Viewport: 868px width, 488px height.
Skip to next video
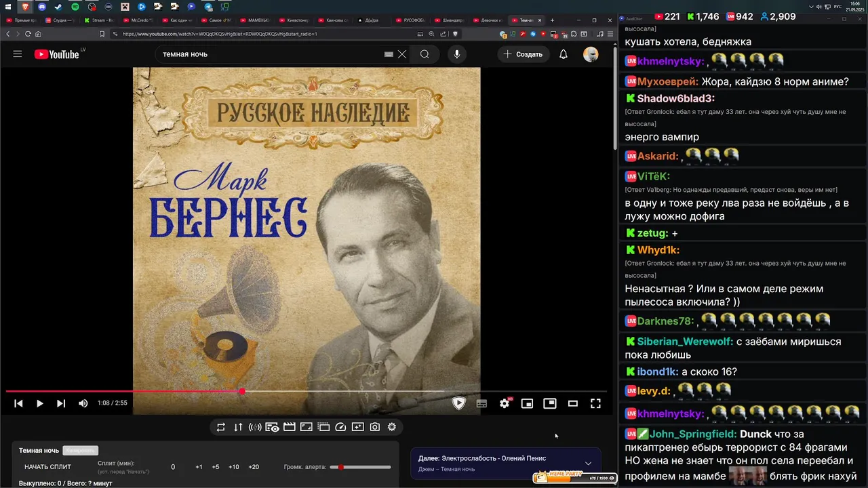click(61, 403)
